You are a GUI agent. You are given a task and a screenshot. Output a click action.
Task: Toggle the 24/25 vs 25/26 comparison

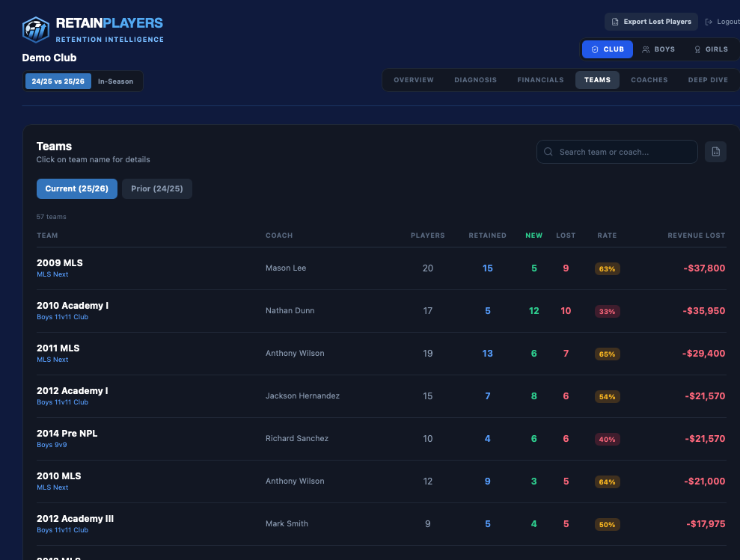[x=58, y=81]
